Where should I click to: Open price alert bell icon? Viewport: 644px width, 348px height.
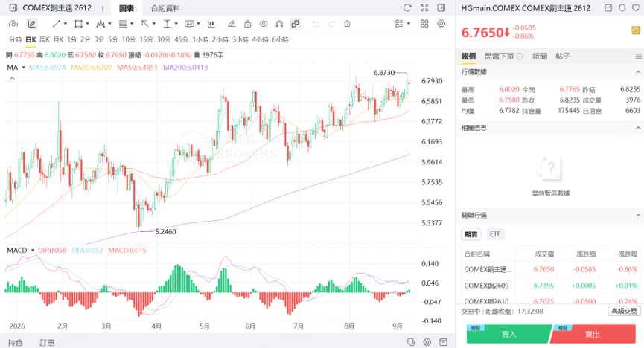pyautogui.click(x=622, y=7)
